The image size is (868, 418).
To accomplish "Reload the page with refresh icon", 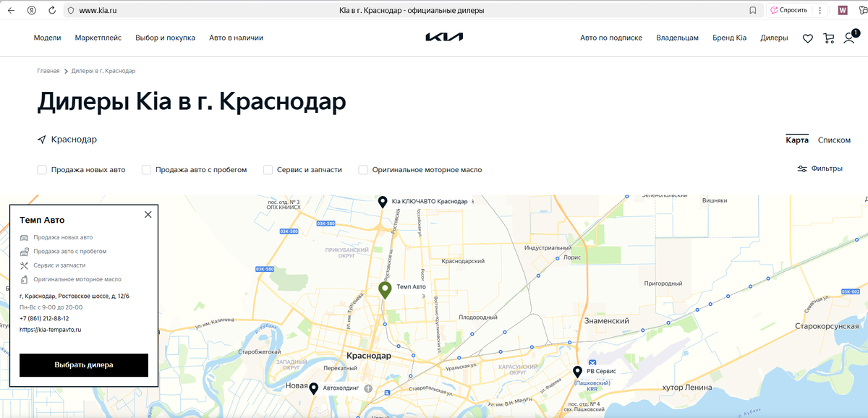I will click(x=52, y=10).
